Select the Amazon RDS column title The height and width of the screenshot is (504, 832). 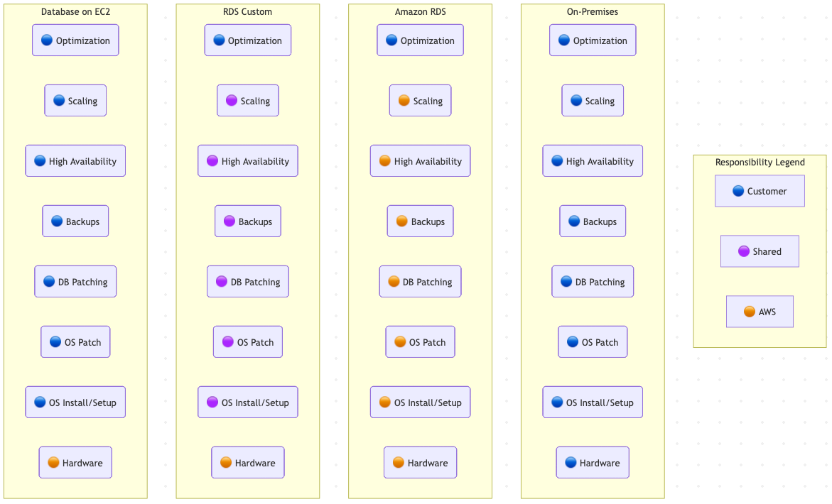coord(421,12)
